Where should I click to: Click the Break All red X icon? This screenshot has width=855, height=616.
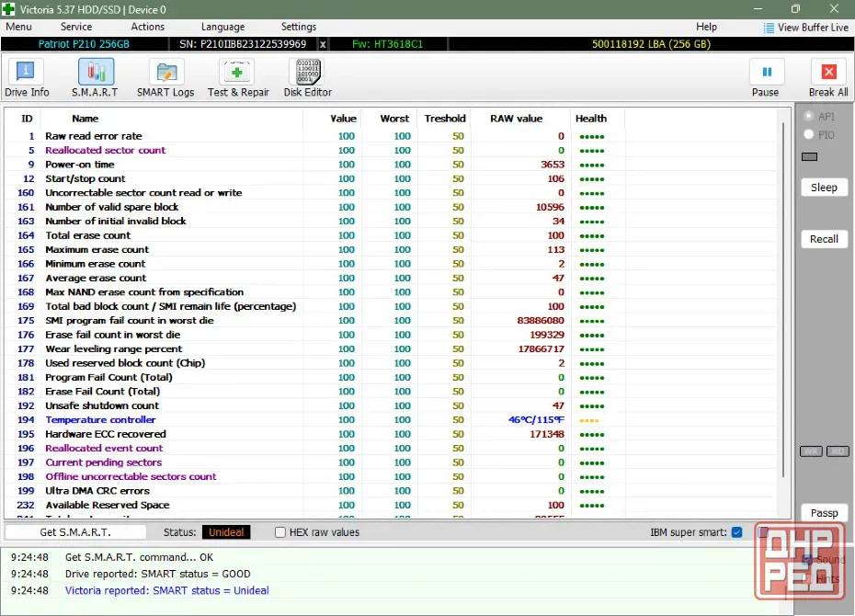(x=828, y=72)
